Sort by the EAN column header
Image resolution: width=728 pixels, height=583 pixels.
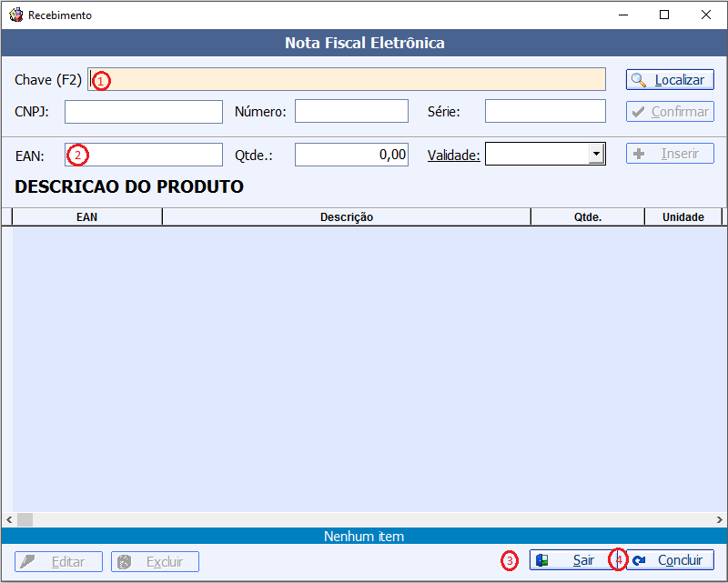(86, 217)
